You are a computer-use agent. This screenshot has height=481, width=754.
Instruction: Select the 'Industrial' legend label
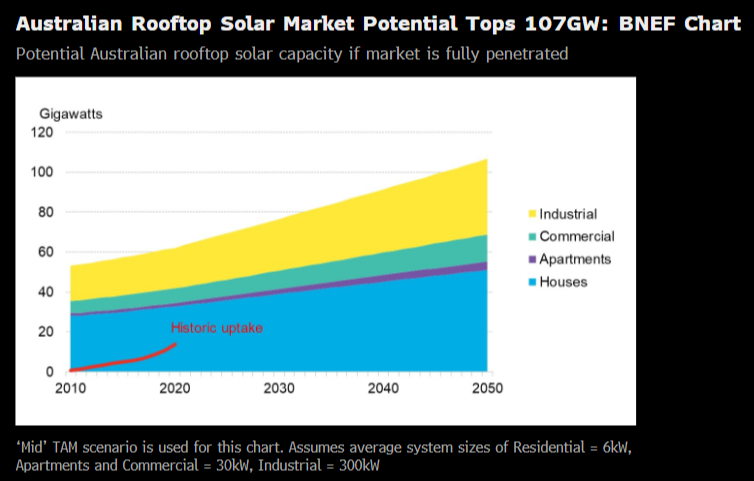click(568, 214)
